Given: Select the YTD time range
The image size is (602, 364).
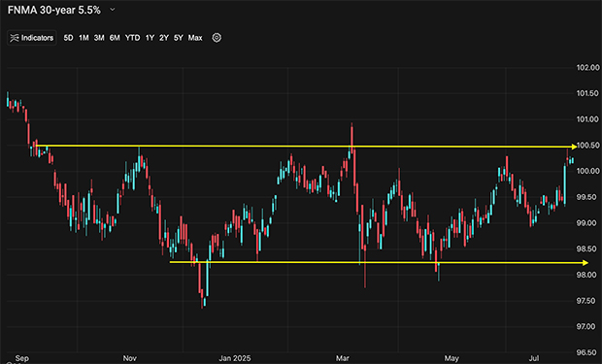Looking at the screenshot, I should [132, 38].
